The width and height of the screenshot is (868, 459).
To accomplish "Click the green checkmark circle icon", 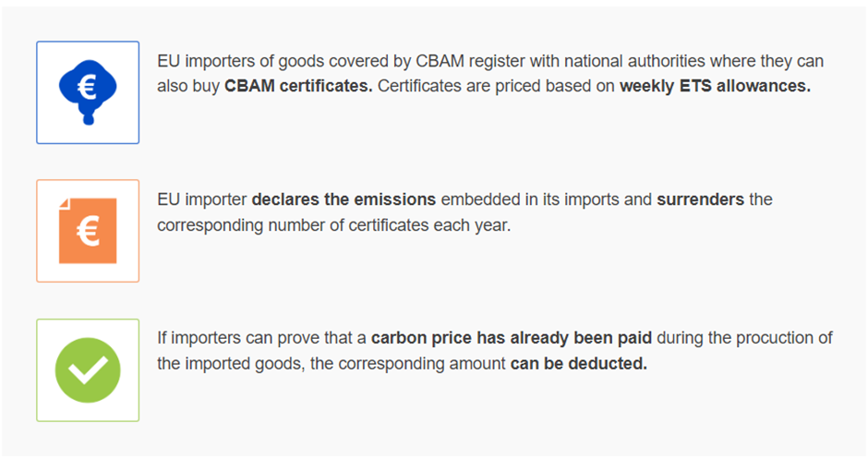I will (88, 369).
